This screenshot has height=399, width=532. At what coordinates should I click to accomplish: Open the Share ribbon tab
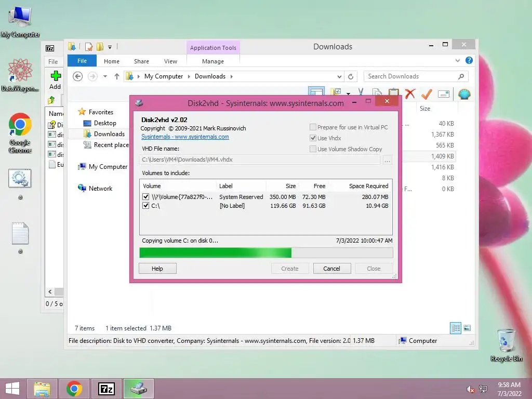pos(141,61)
